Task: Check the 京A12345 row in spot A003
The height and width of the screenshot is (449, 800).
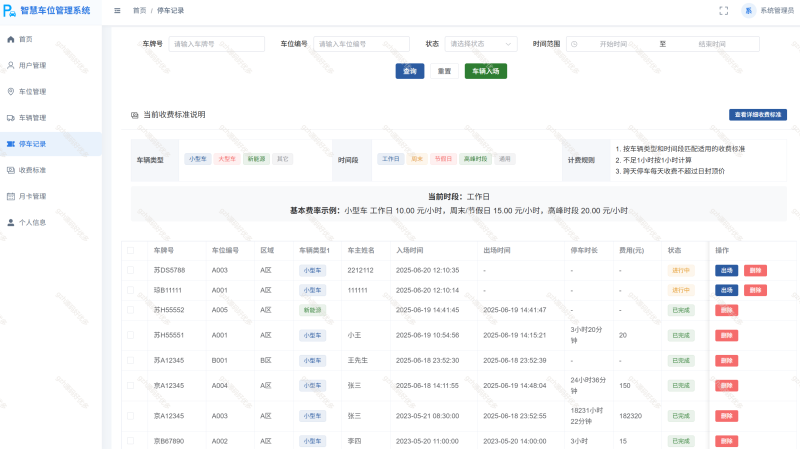Action: click(131, 416)
